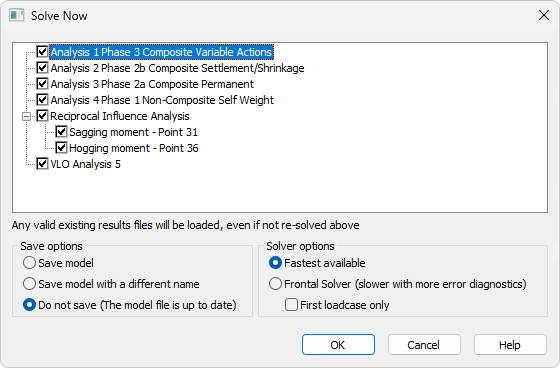This screenshot has height=368, width=560.
Task: Click the Solve Now dialog title icon
Action: (x=16, y=16)
